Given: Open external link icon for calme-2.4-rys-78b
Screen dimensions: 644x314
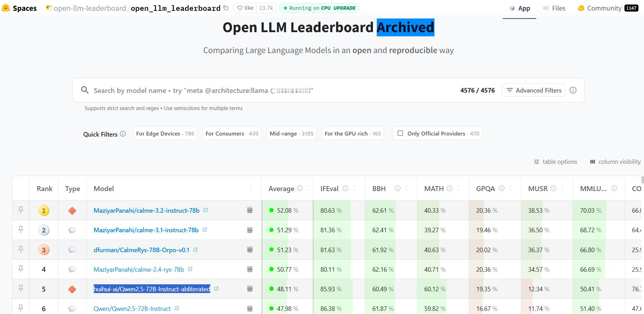Looking at the screenshot, I should click(190, 269).
